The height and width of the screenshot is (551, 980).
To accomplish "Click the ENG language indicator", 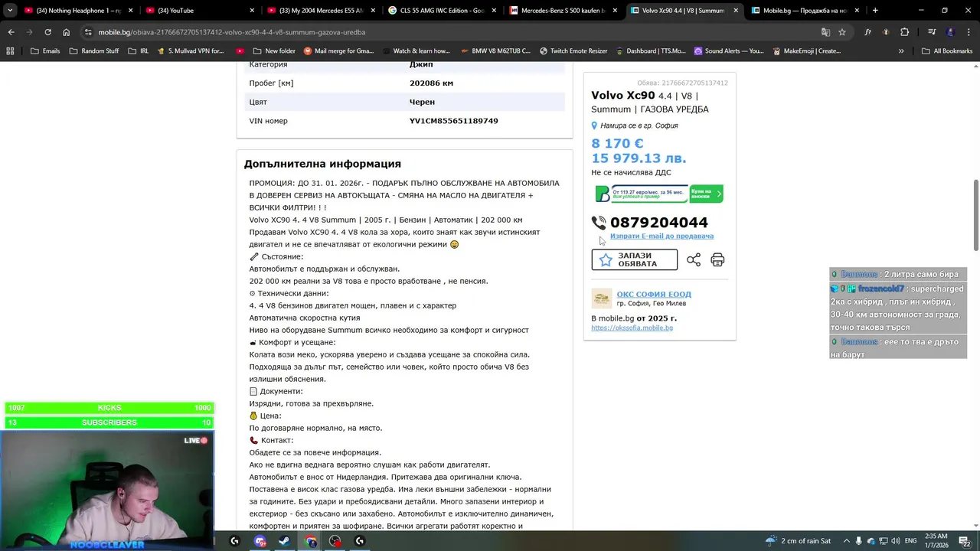I will (910, 541).
